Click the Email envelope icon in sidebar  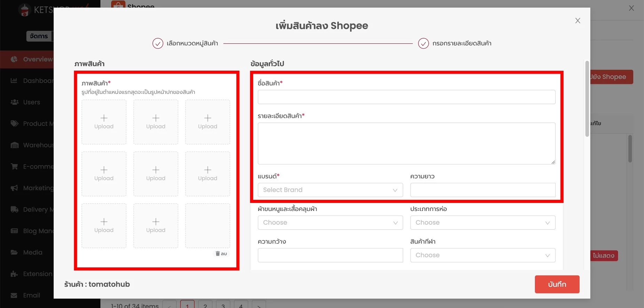(14, 295)
